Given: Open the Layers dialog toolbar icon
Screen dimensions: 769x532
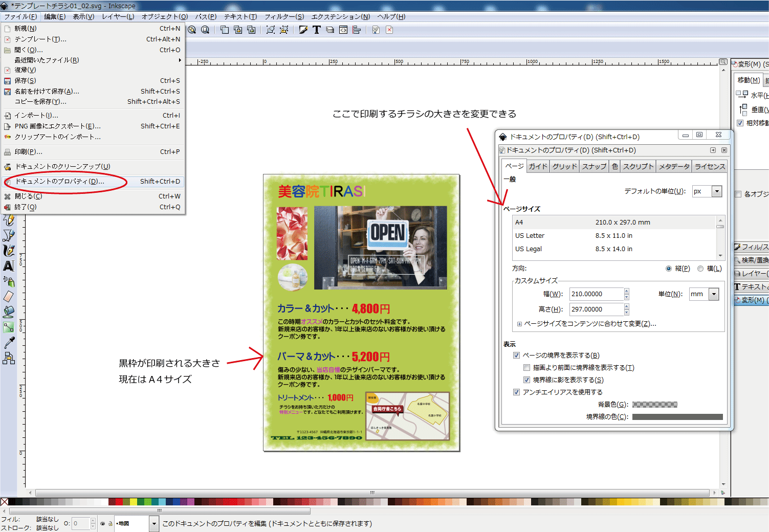Looking at the screenshot, I should pyautogui.click(x=330, y=30).
